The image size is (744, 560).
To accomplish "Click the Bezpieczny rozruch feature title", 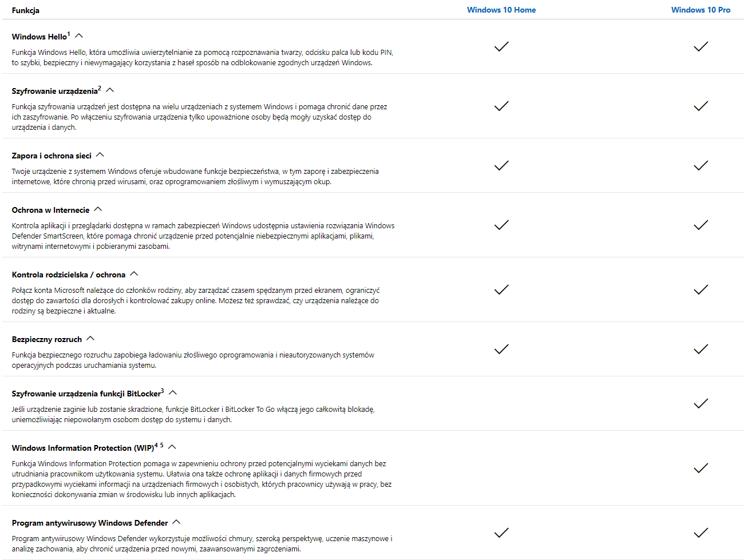I will (47, 339).
